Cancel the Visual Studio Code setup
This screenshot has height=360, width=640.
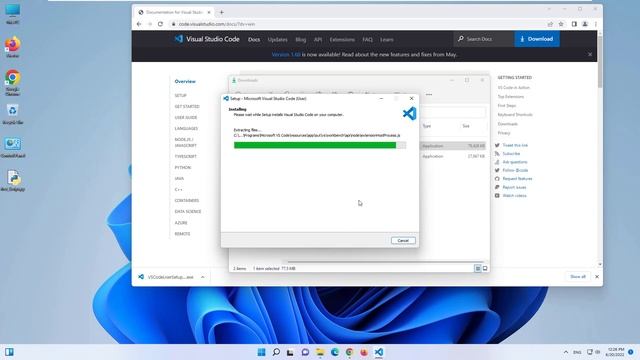click(x=403, y=240)
